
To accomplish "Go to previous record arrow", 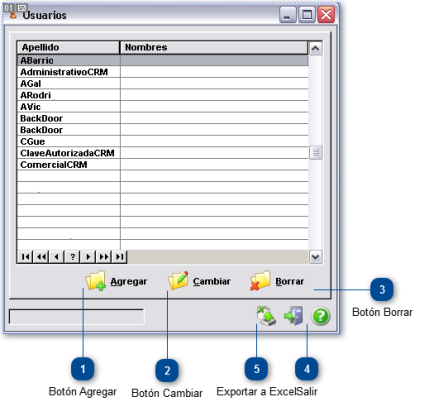I will 57,257.
